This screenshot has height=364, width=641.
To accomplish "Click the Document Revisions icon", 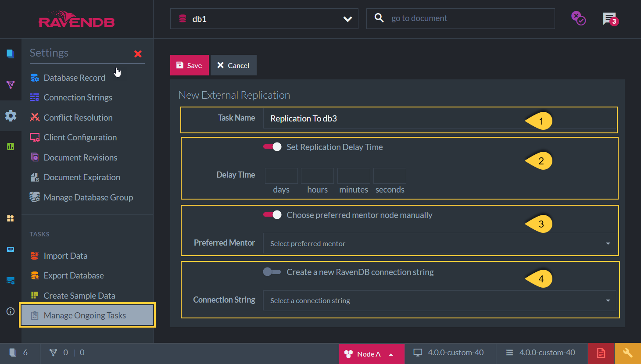I will click(35, 157).
